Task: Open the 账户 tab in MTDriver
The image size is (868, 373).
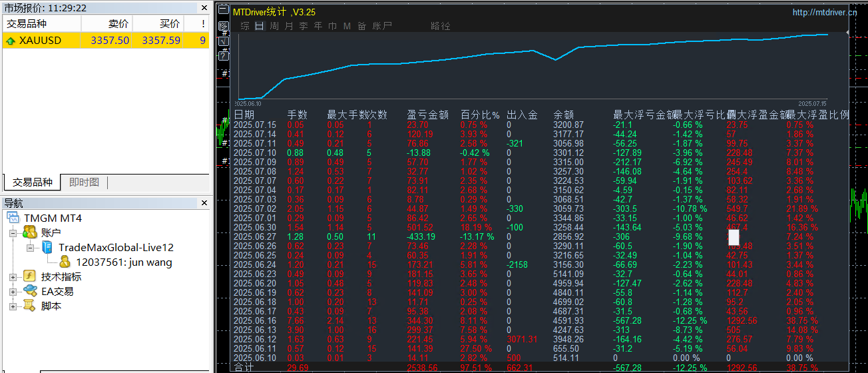Action: point(382,26)
